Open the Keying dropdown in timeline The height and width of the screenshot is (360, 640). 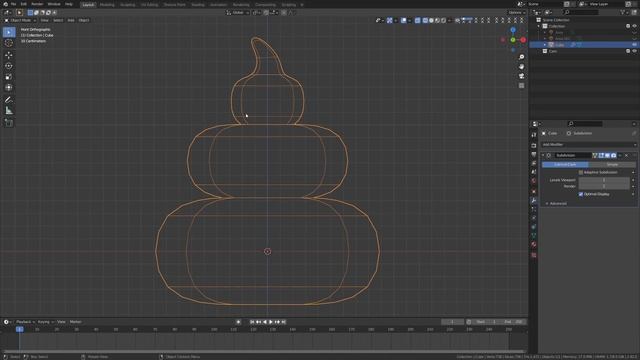(x=45, y=322)
